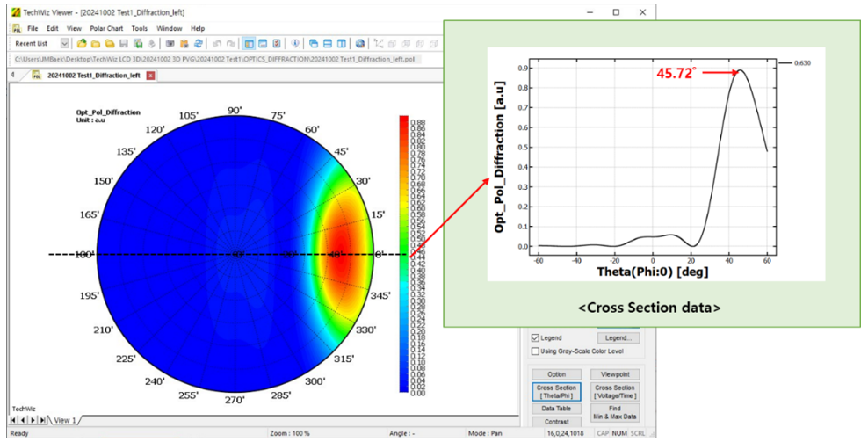Click the globe icon in toolbar

coord(360,43)
